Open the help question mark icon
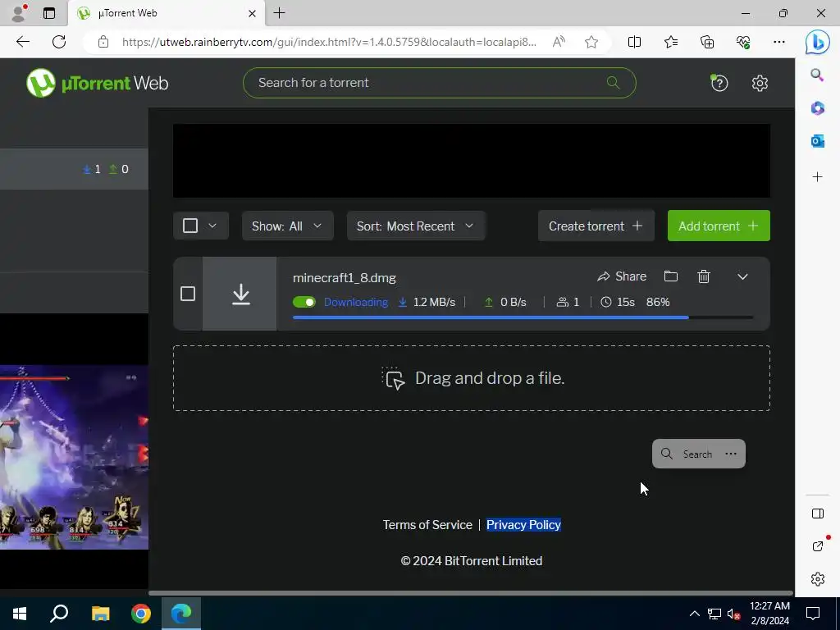This screenshot has width=840, height=630. (719, 83)
